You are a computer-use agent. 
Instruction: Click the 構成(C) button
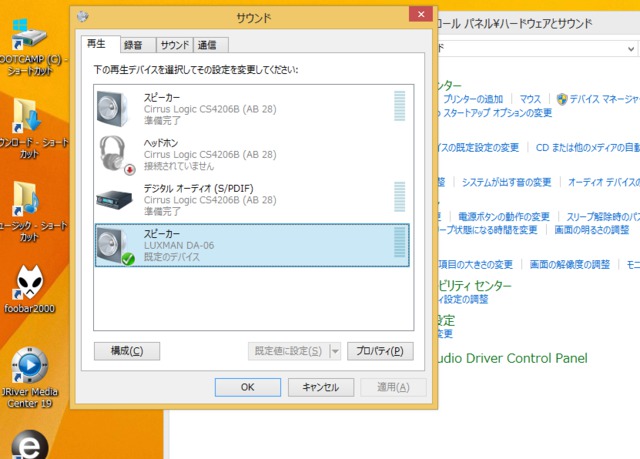pyautogui.click(x=127, y=351)
